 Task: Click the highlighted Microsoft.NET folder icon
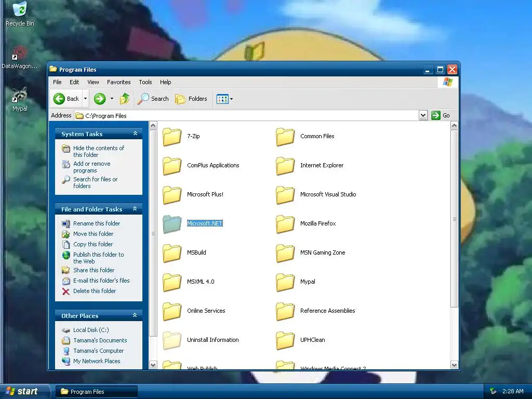pos(172,224)
